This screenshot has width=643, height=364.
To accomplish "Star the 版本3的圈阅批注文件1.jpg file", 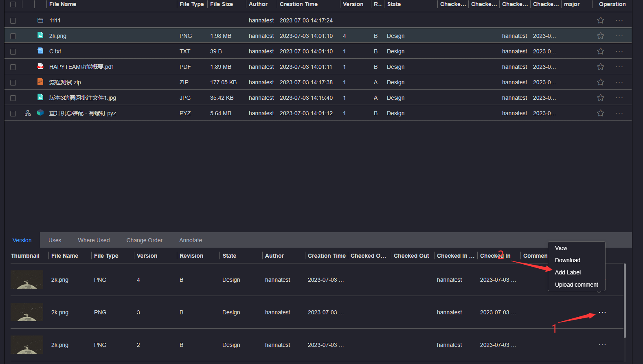I will pyautogui.click(x=600, y=98).
